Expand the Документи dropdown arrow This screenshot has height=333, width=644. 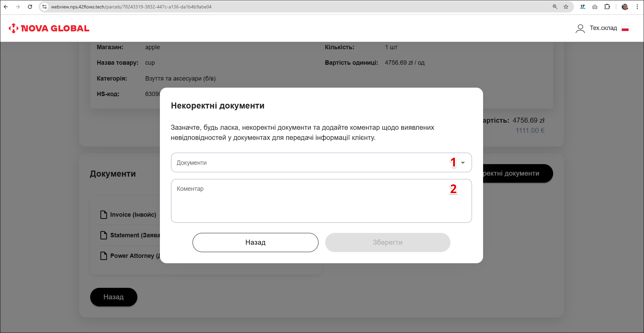click(x=463, y=163)
